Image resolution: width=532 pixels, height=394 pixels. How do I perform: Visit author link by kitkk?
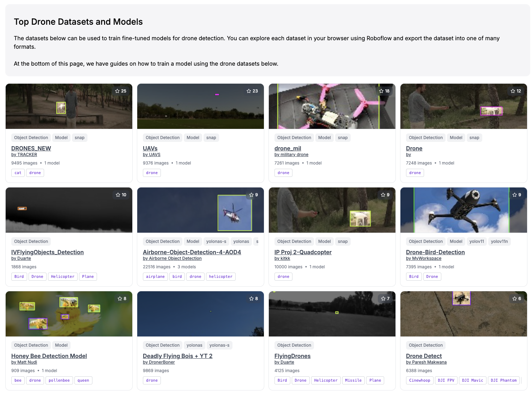click(x=282, y=258)
